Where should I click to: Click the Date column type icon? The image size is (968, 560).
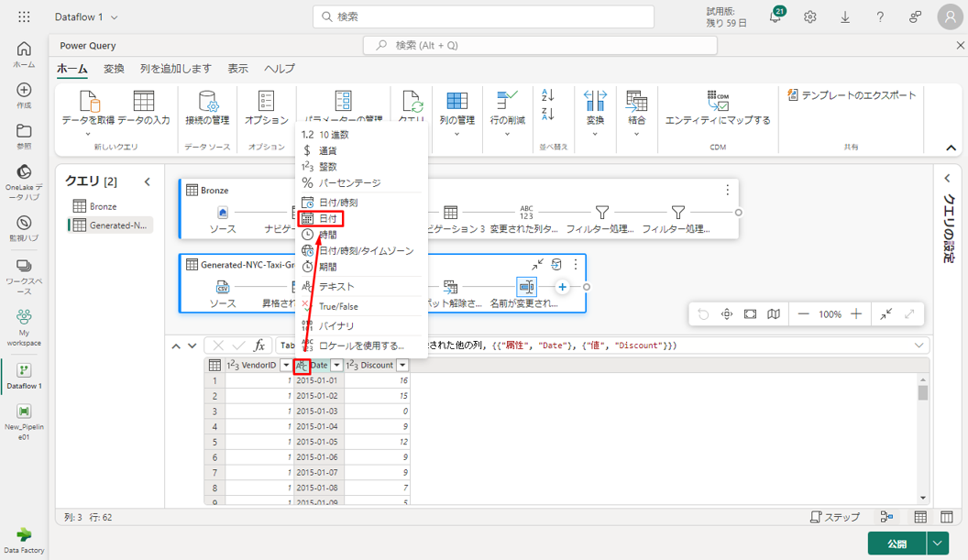click(301, 366)
